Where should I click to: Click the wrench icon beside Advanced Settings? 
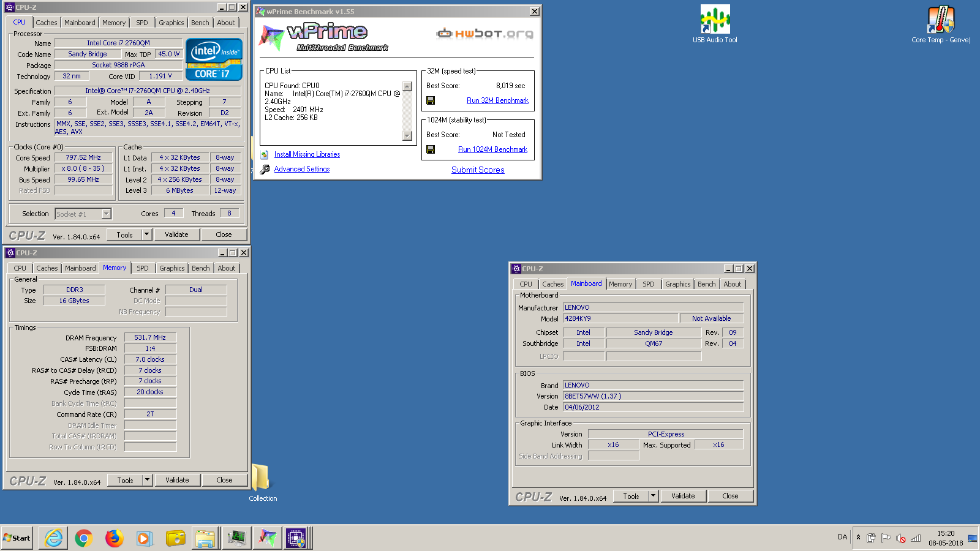[265, 169]
